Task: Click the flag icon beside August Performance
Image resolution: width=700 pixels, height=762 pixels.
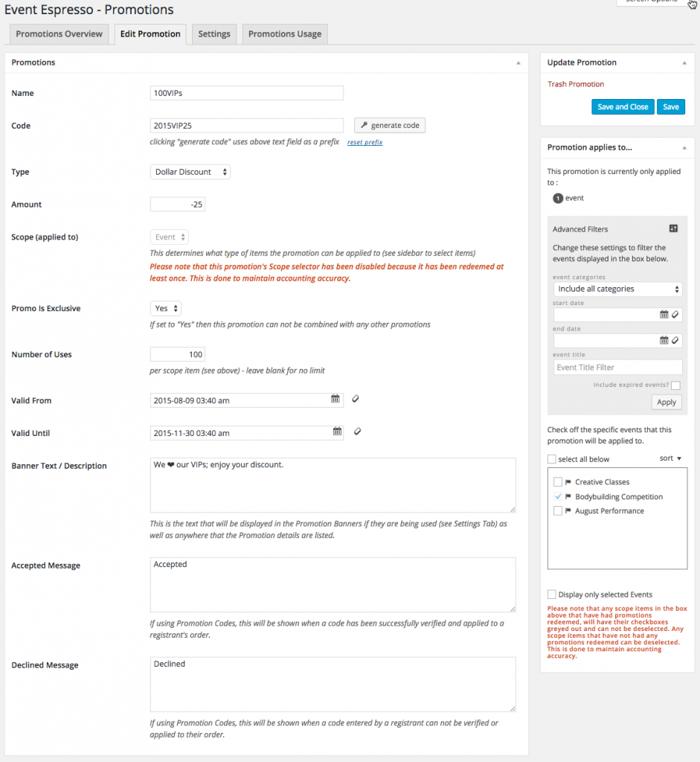Action: 568,510
